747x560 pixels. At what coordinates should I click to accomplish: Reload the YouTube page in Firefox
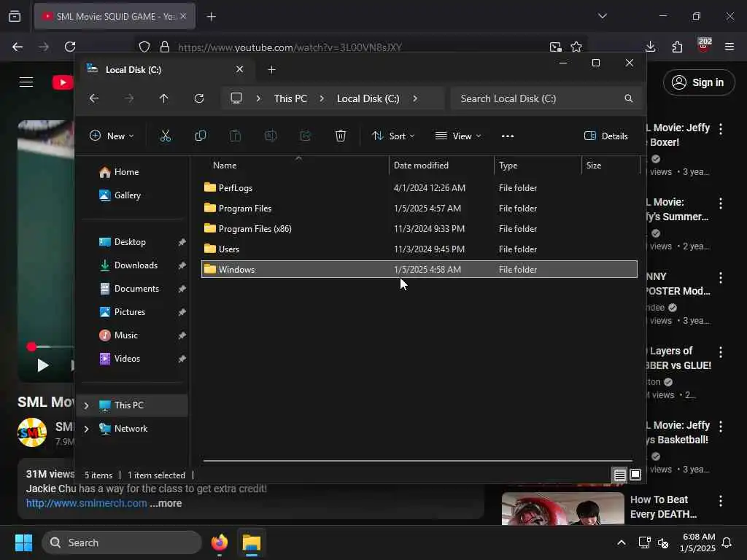[70, 47]
